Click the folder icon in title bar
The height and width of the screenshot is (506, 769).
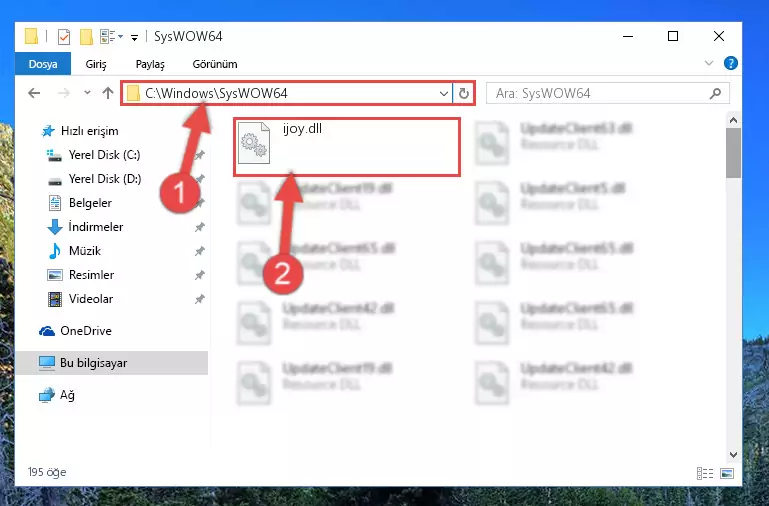pos(31,36)
